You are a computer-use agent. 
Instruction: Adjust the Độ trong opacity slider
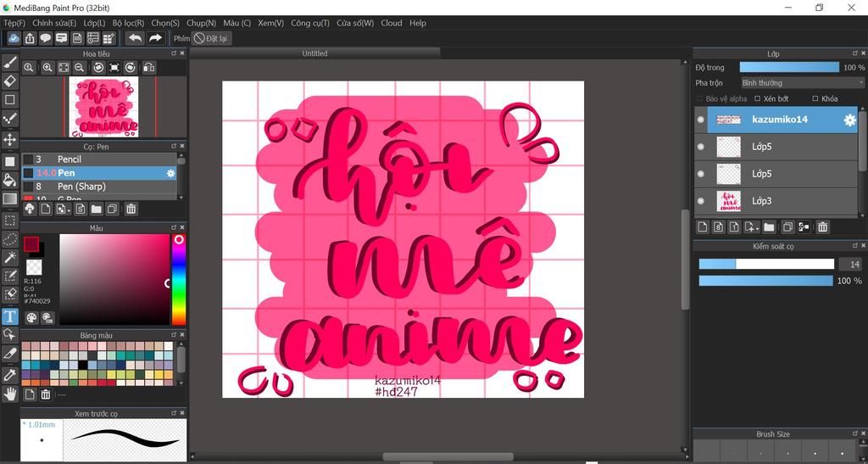789,67
